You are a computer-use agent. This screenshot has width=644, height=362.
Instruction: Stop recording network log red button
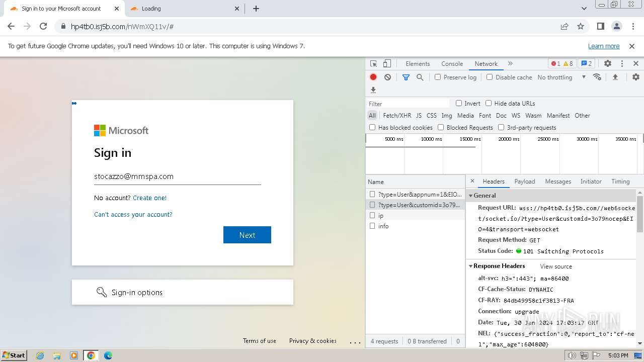tap(373, 77)
